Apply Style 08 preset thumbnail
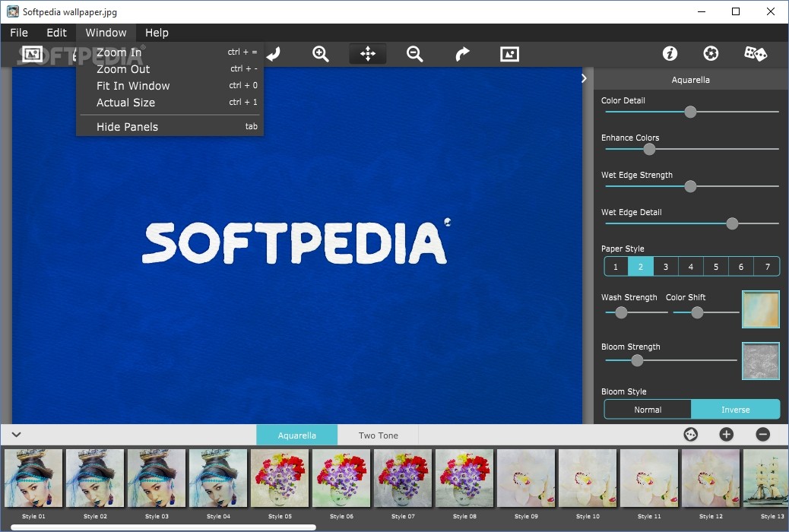The width and height of the screenshot is (789, 532). (x=464, y=478)
